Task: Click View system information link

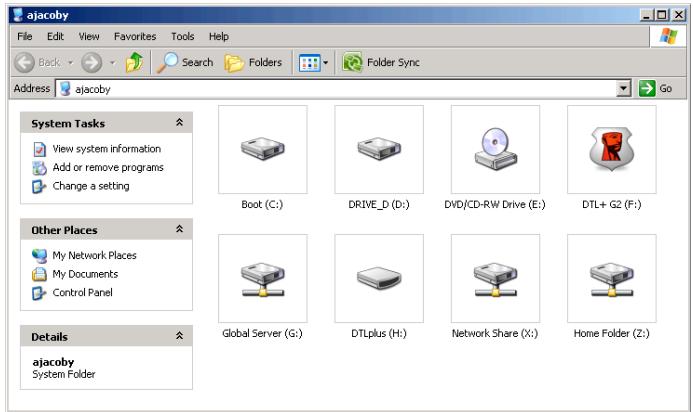Action: (x=107, y=149)
